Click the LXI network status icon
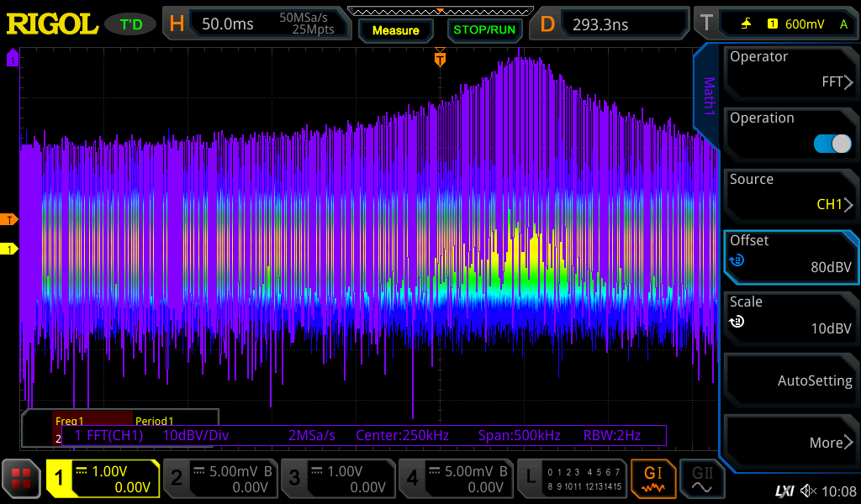 point(784,491)
